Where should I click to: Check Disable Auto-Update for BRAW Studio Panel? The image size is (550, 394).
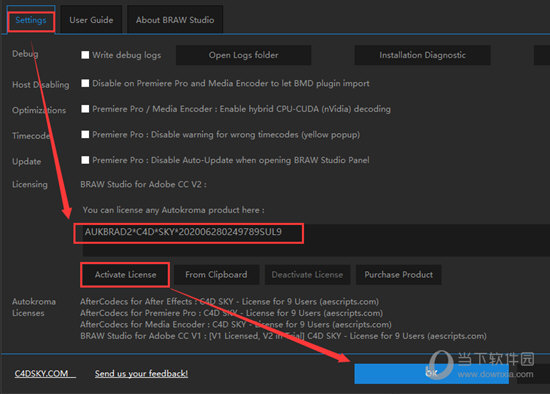(85, 160)
